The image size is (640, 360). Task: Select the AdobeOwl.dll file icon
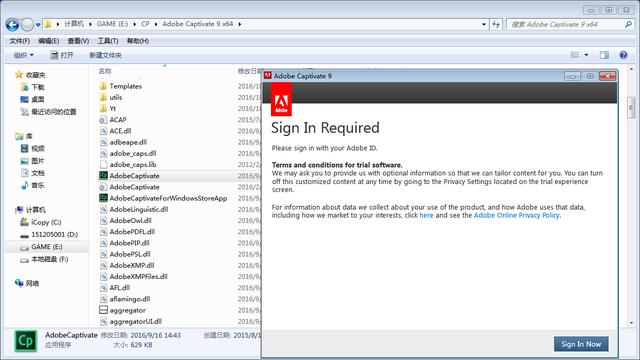click(x=103, y=220)
